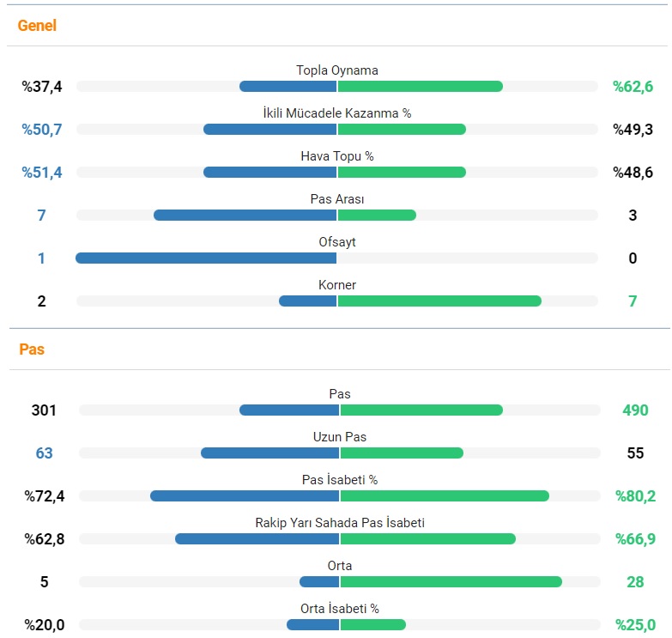
Task: Click the Rakip Yarı Sahada Pas İsabeti label
Action: [339, 523]
